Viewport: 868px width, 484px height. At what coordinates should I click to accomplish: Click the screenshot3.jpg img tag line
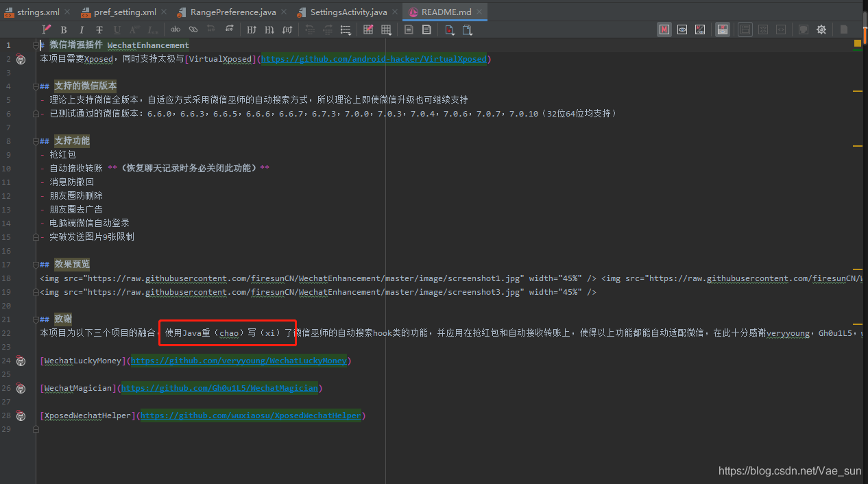318,292
